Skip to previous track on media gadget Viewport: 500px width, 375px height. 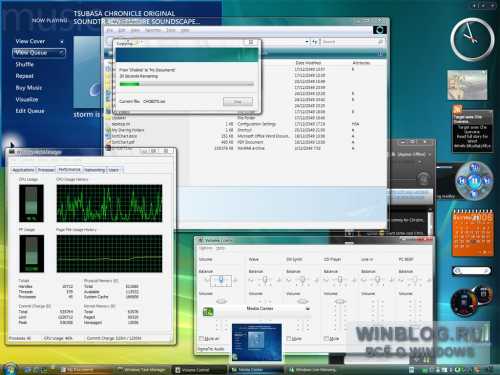[462, 181]
